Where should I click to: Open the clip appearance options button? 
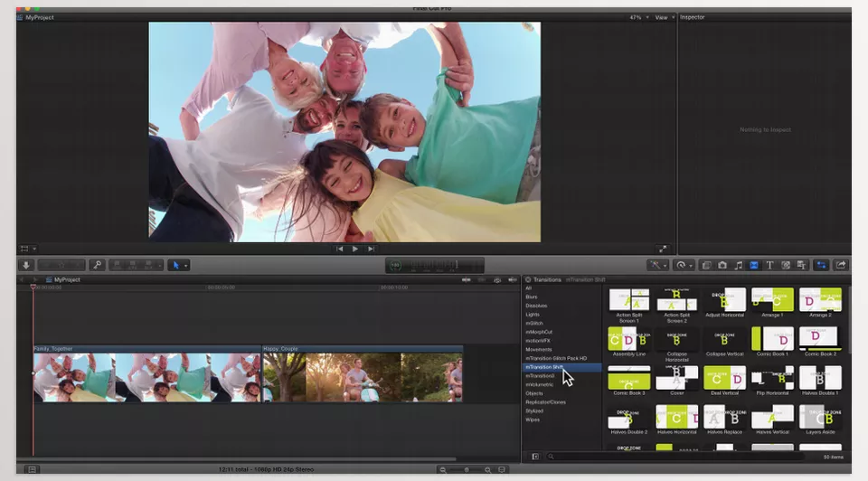pyautogui.click(x=502, y=470)
